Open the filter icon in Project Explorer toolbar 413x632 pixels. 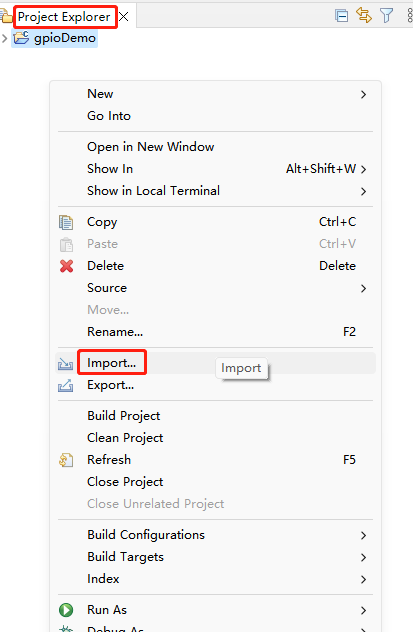(x=386, y=16)
